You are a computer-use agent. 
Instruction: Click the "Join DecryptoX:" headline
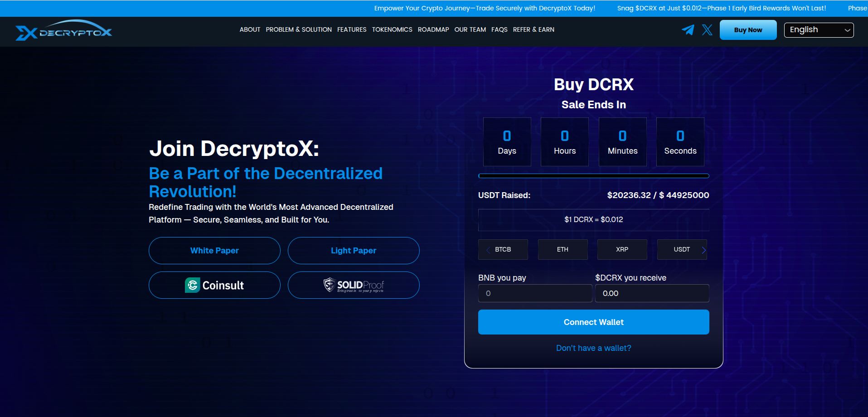pyautogui.click(x=234, y=148)
